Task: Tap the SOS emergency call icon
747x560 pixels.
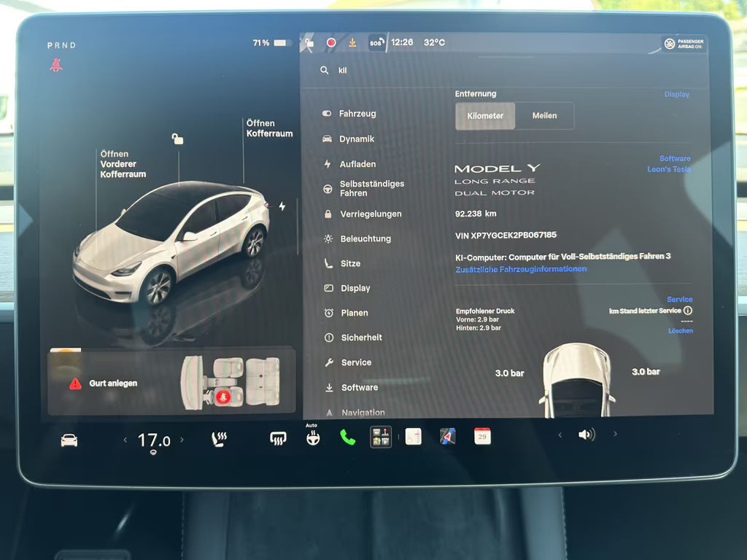Action: pyautogui.click(x=376, y=43)
